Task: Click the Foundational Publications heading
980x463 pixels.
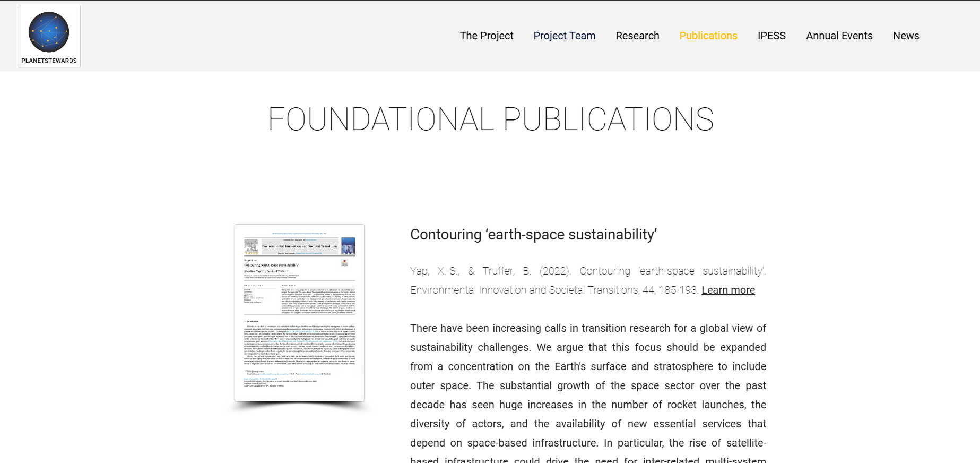Action: pyautogui.click(x=491, y=119)
